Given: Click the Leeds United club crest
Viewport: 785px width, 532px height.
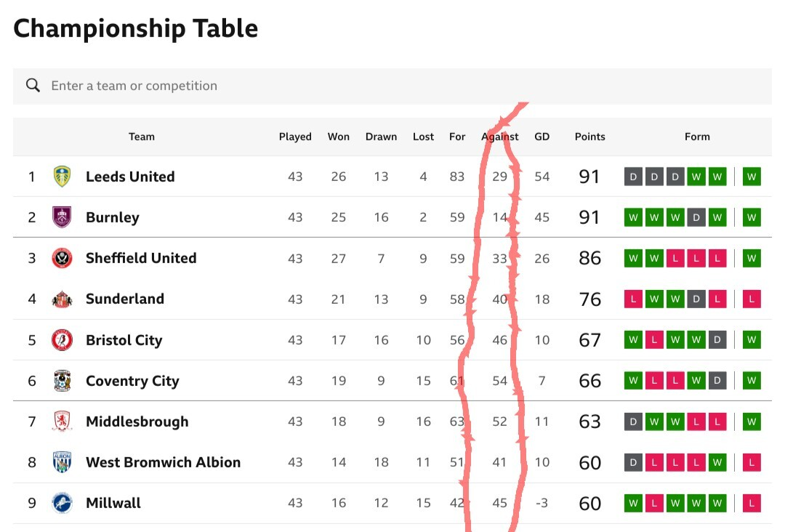Looking at the screenshot, I should click(x=62, y=177).
